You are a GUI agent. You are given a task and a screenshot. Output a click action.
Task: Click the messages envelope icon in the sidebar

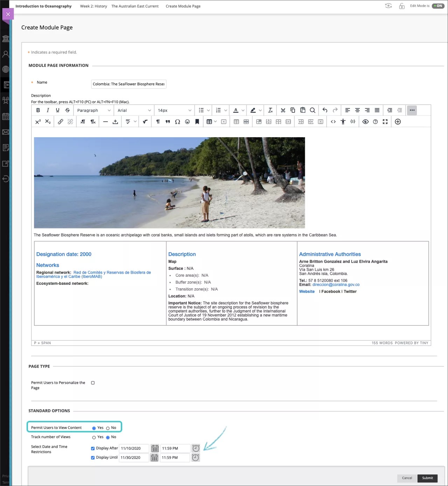[6, 132]
